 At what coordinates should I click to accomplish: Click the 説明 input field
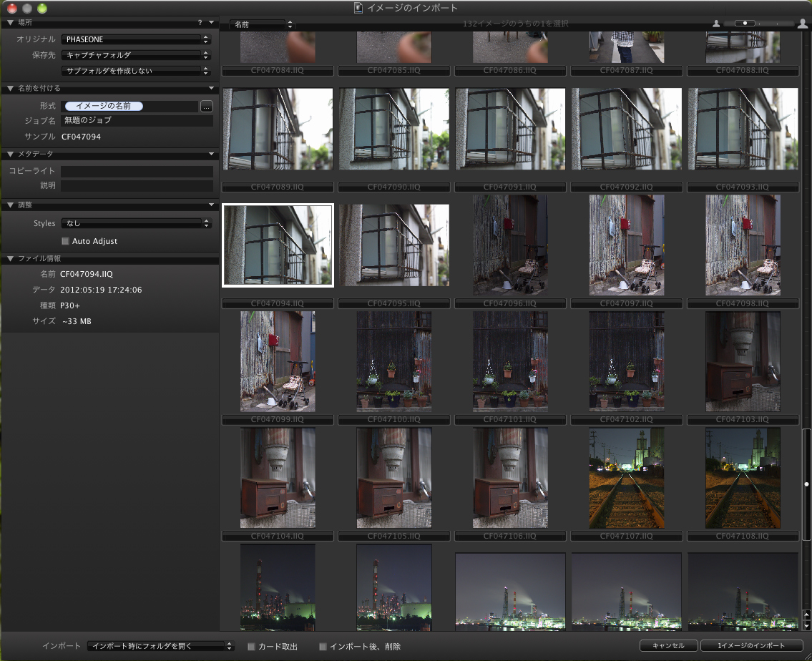137,185
